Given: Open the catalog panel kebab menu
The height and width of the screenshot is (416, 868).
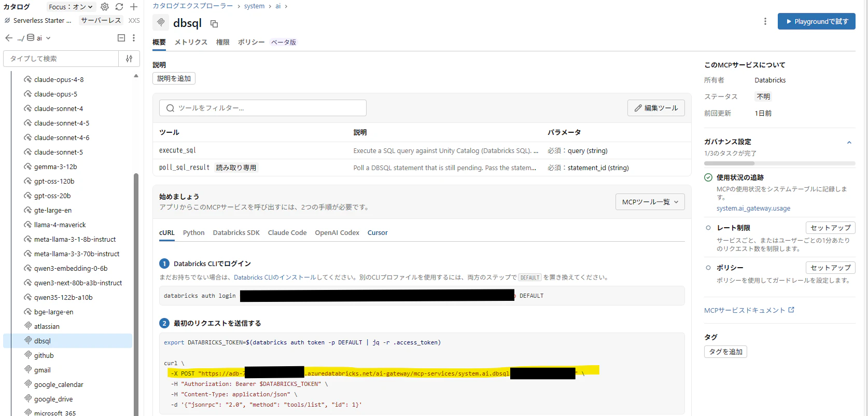Looking at the screenshot, I should (134, 38).
